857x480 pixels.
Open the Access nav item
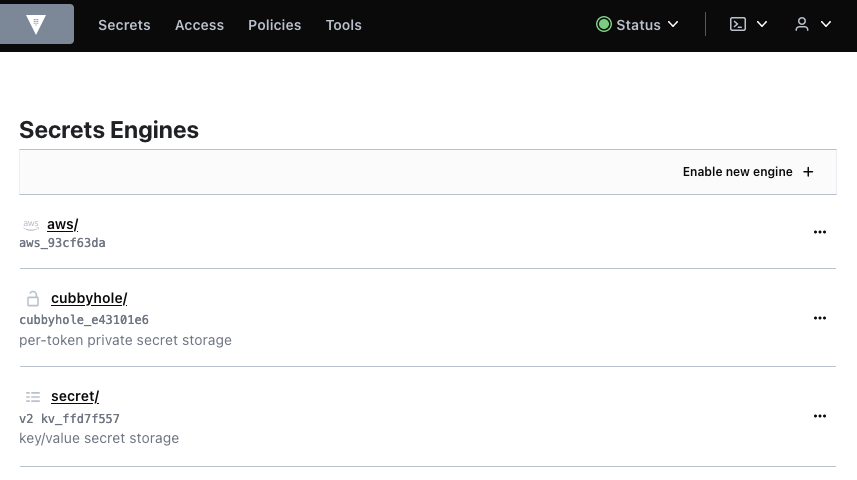(x=199, y=25)
